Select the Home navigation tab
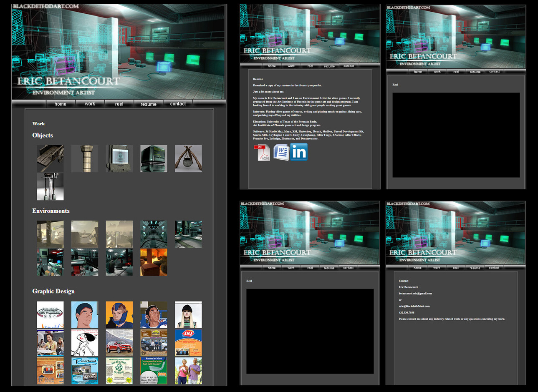Viewport: 538px width, 392px height. (61, 103)
